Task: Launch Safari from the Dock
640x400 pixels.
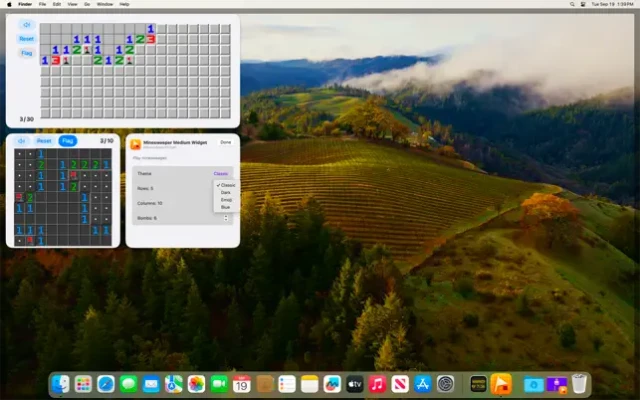Action: (x=106, y=384)
